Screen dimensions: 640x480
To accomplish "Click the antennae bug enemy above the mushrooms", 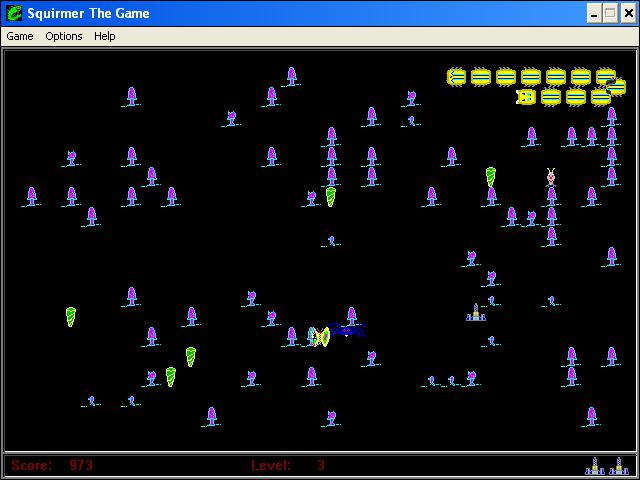I will [x=551, y=177].
